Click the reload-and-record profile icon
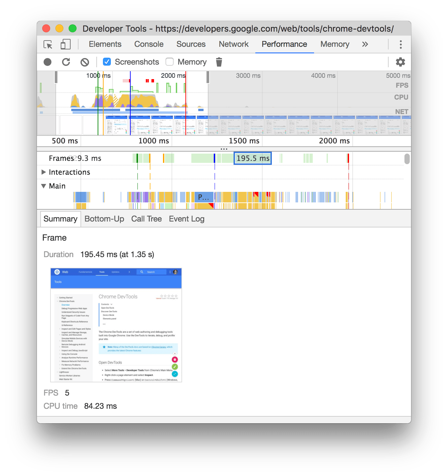The width and height of the screenshot is (448, 476). pyautogui.click(x=66, y=62)
